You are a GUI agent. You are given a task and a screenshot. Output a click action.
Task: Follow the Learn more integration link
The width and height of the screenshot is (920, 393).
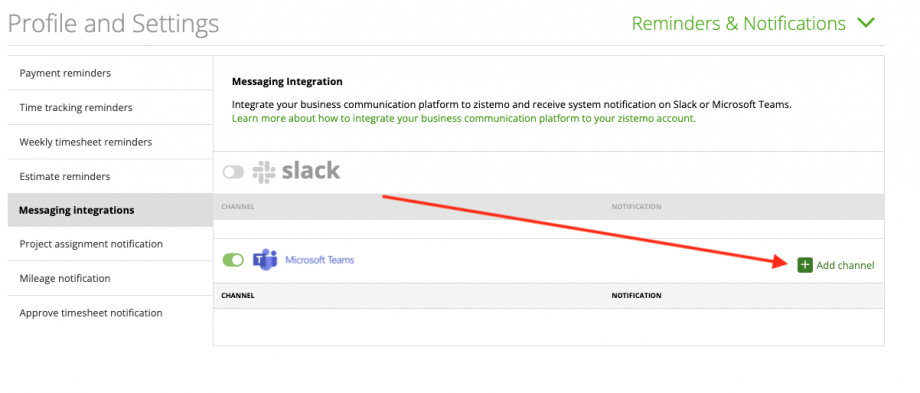464,118
